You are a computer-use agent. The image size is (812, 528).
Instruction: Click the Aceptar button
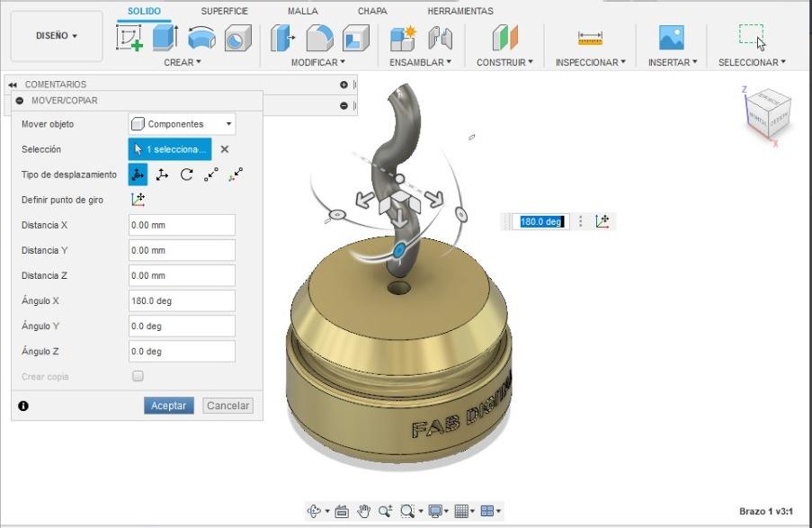pos(169,406)
